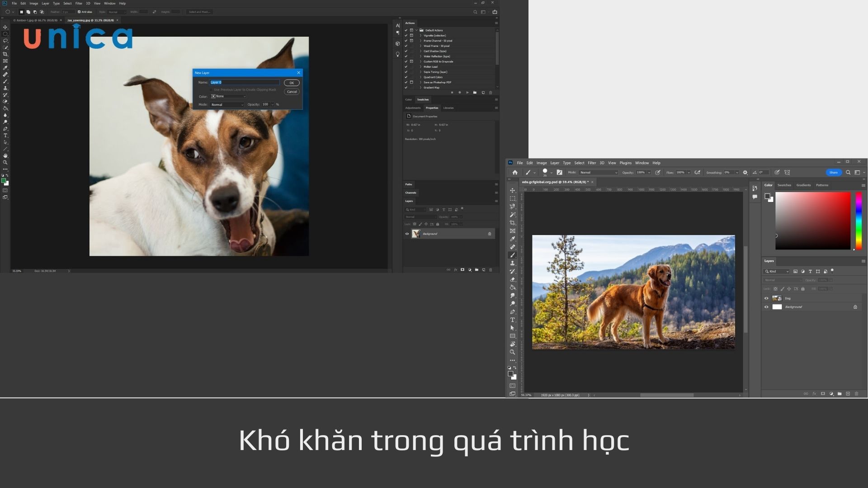Screen dimensions: 868x488
Task: Enable Use Previous Layer to Create Clipping Mask
Action: point(211,89)
